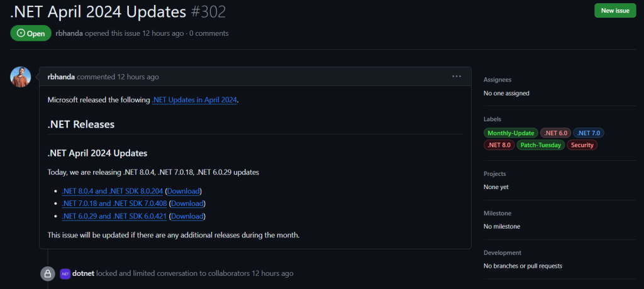Image resolution: width=644 pixels, height=289 pixels.
Task: Open the comment options ellipsis menu
Action: (457, 77)
